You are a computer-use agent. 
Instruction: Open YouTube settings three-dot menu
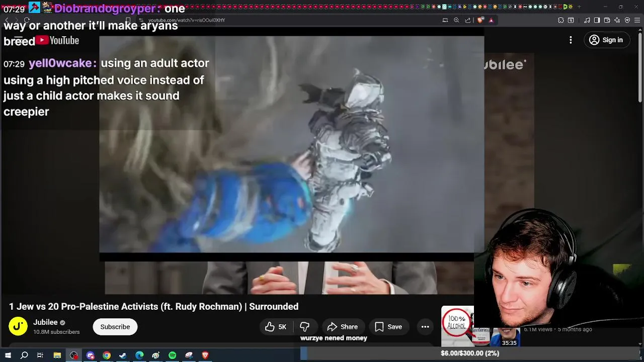point(571,40)
